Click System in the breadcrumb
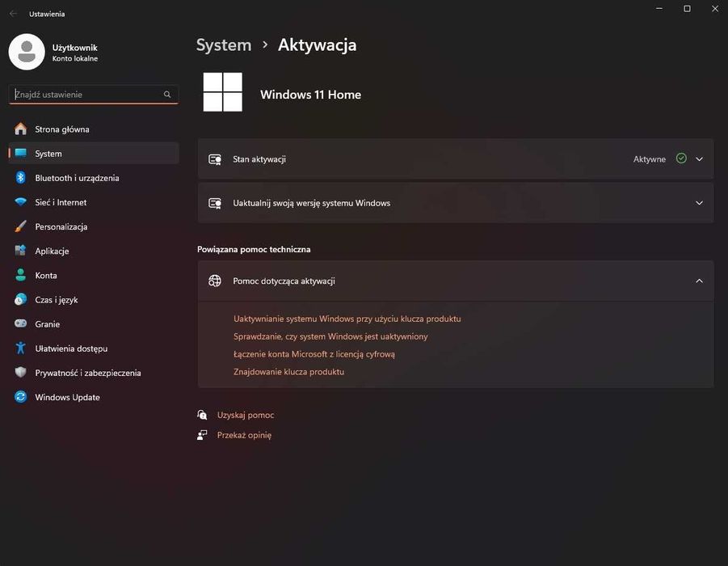This screenshot has height=566, width=728. tap(224, 45)
